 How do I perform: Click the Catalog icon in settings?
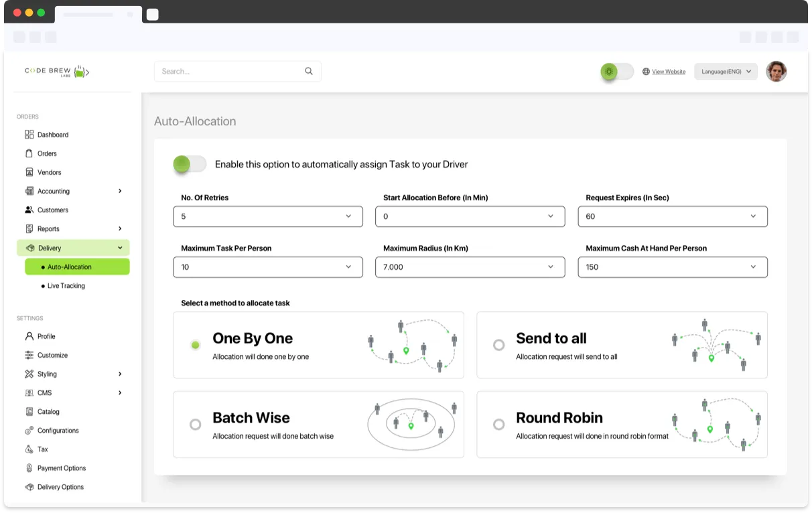pos(29,411)
